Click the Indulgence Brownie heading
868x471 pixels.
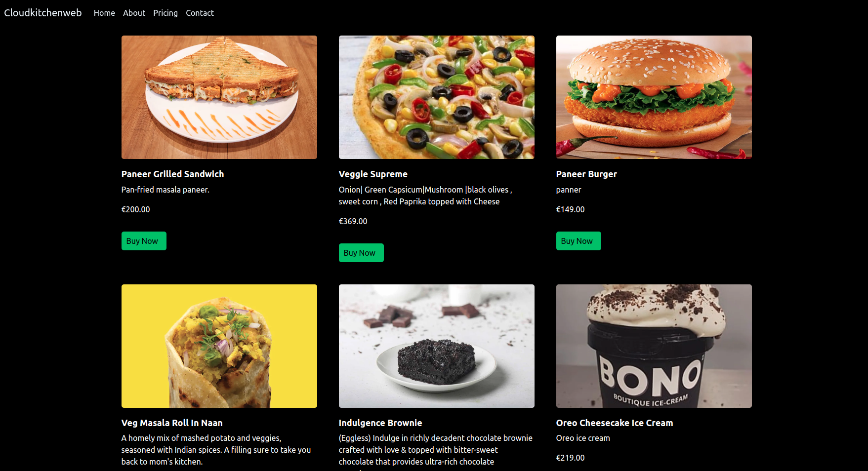tap(380, 423)
